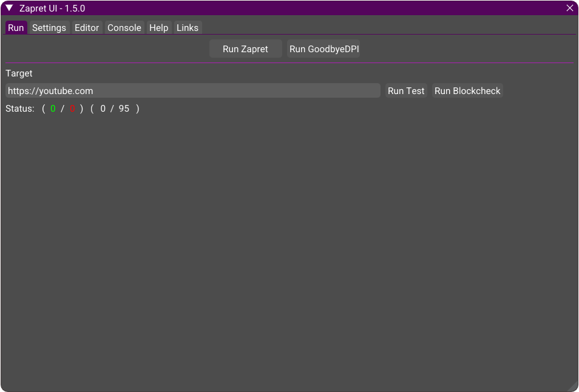Click the Status label text
Viewport: 579px width, 392px height.
coord(20,109)
